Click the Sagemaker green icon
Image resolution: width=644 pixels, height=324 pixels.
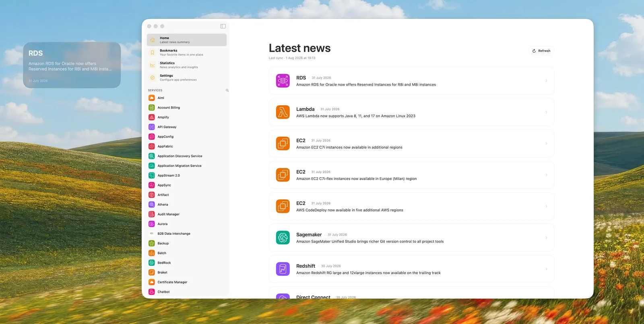click(x=283, y=238)
